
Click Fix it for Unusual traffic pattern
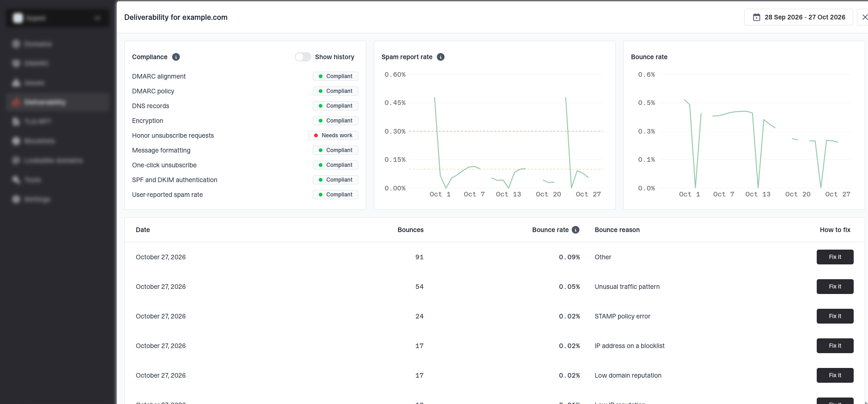[835, 287]
